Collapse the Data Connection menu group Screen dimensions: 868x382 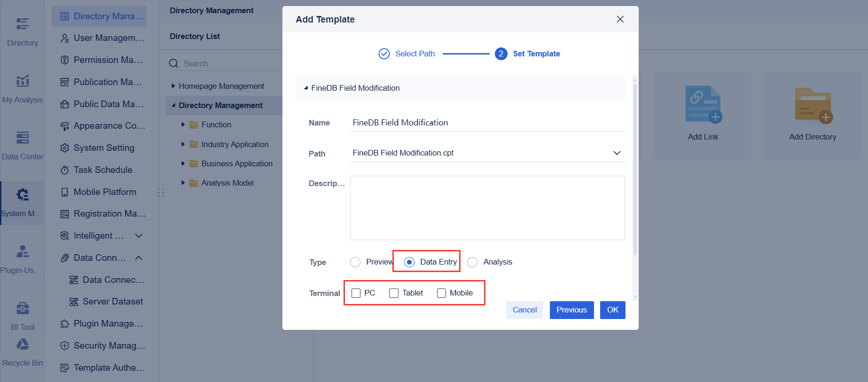[x=139, y=258]
